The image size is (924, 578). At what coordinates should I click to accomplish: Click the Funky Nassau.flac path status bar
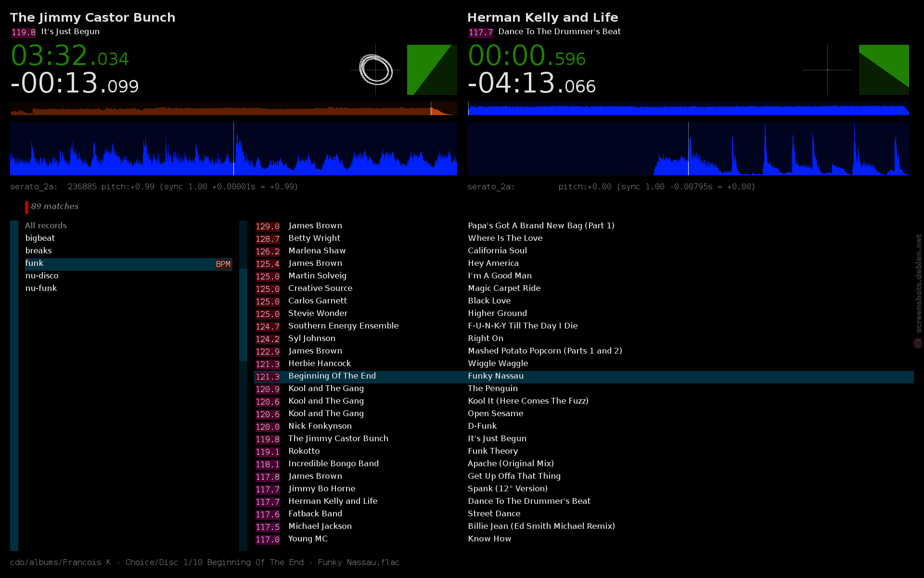[x=205, y=562]
